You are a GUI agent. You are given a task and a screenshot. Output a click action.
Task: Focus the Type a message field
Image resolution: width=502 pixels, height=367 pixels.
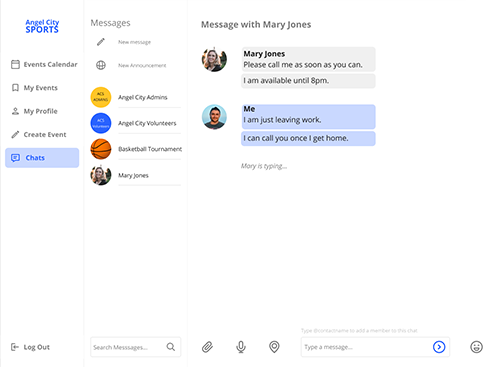[x=366, y=347]
